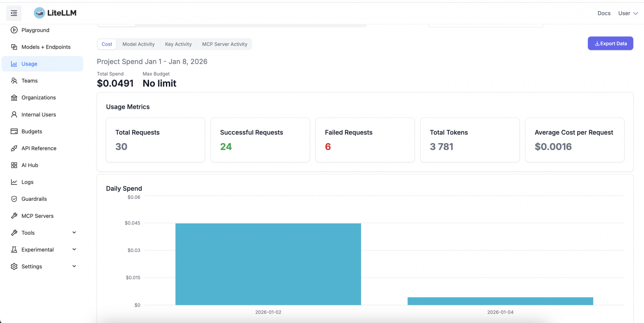The height and width of the screenshot is (323, 644).
Task: Expand the Experimental section chevron
Action: coord(74,250)
